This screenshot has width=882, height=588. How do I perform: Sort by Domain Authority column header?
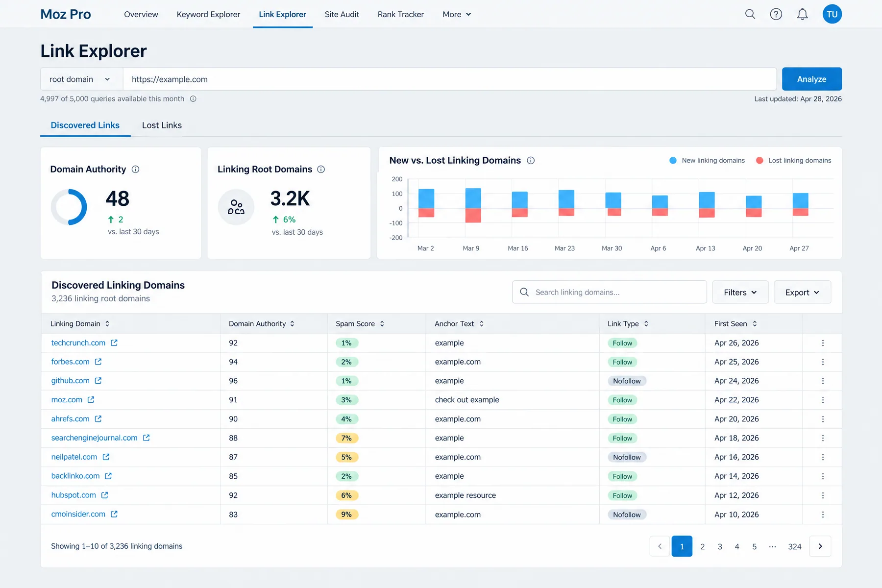pos(262,324)
